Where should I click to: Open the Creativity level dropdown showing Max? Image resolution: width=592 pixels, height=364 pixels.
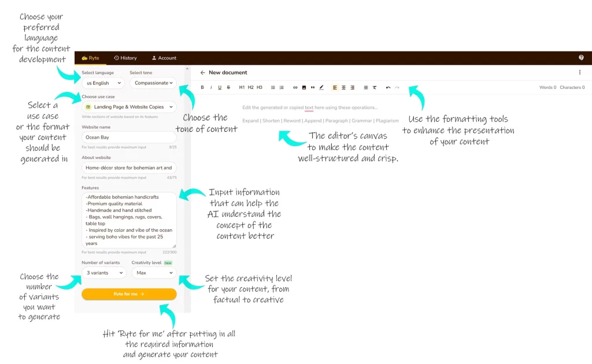click(x=154, y=273)
